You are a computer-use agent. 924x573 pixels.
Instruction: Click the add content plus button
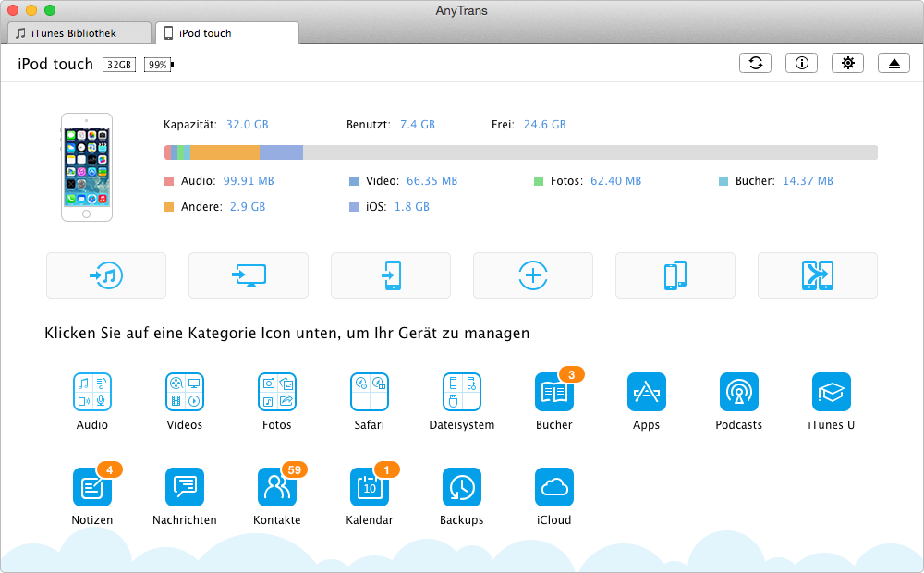tap(533, 275)
